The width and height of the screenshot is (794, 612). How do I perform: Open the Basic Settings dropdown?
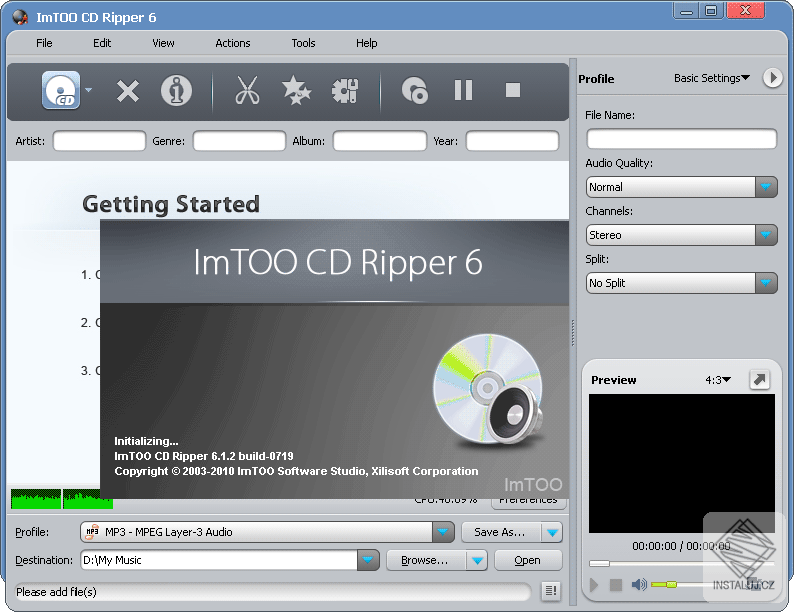point(711,78)
